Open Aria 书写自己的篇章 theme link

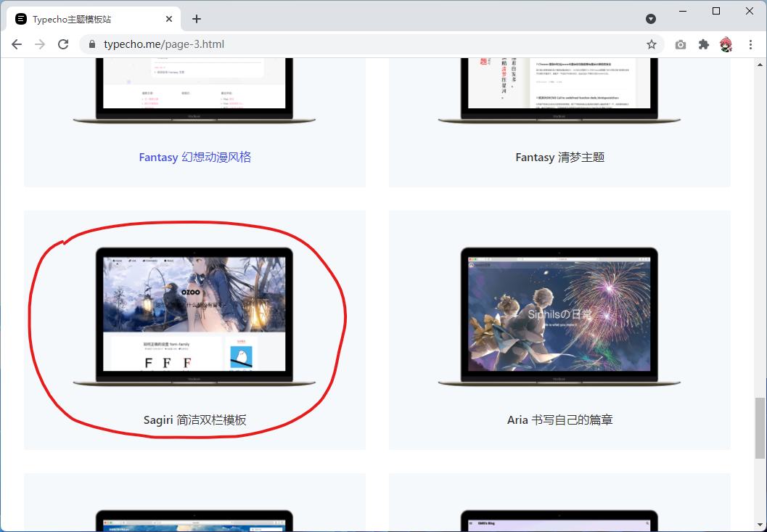click(x=560, y=420)
